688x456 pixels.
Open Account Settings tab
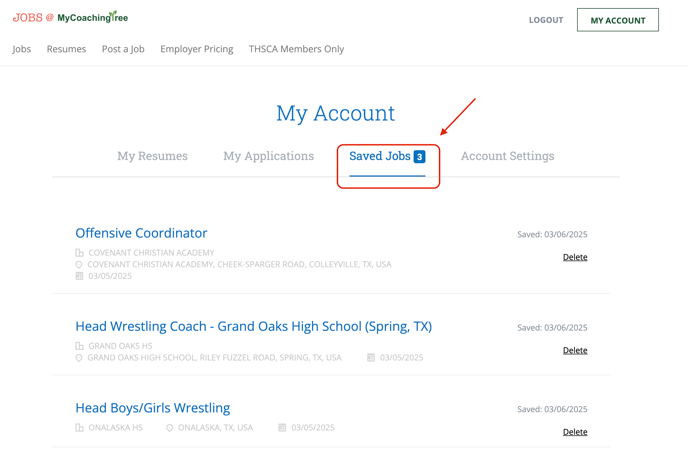click(x=508, y=156)
